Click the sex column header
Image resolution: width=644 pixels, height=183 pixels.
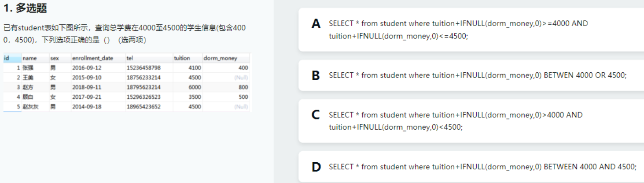tap(55, 58)
